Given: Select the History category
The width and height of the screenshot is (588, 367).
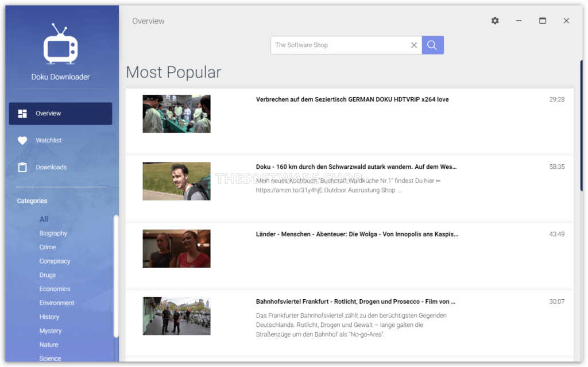Looking at the screenshot, I should pos(49,316).
